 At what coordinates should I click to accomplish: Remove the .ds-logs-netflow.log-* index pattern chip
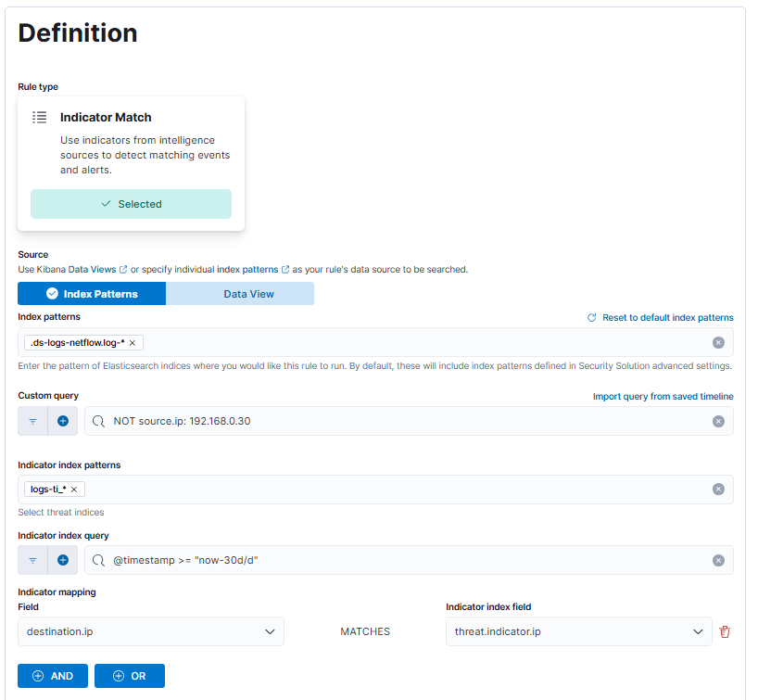point(133,343)
